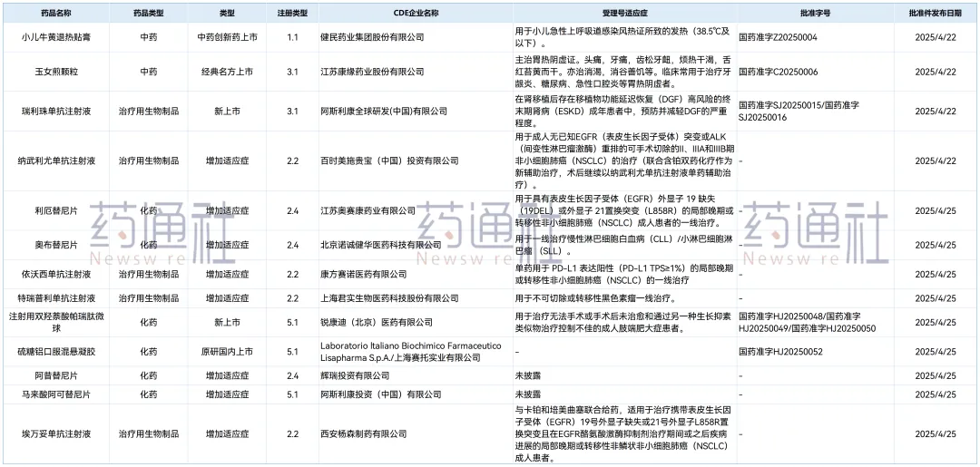
Task: Click approval number 国药准字C20250006
Action: [778, 71]
